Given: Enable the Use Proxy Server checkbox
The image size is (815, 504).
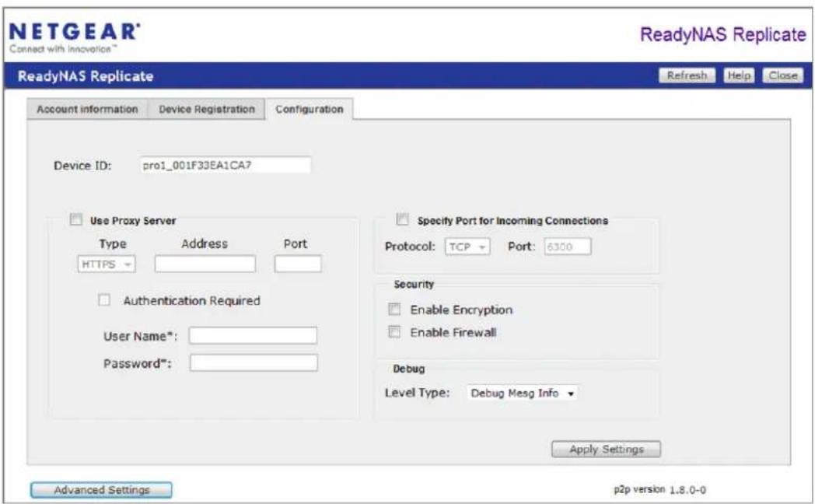Looking at the screenshot, I should pyautogui.click(x=76, y=220).
